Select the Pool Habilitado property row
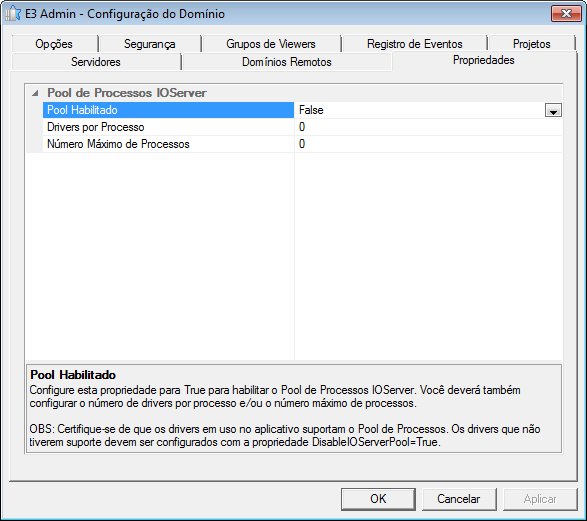 (168, 110)
